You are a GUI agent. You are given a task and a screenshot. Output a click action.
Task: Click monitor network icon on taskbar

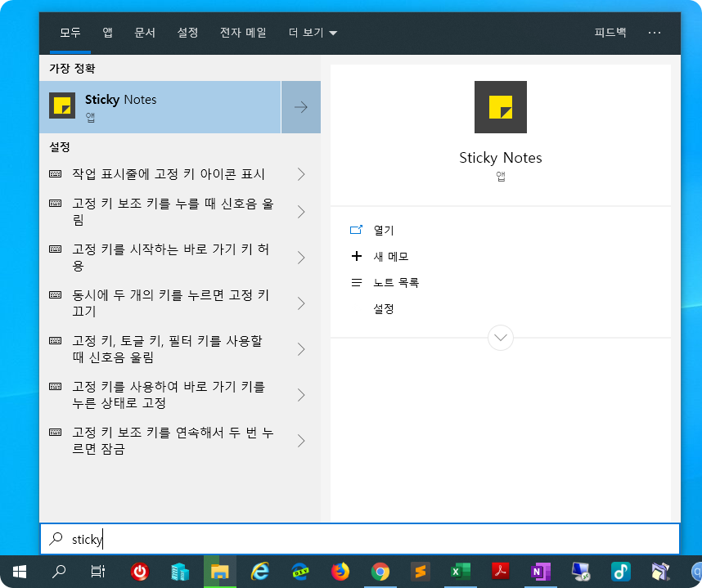[581, 572]
